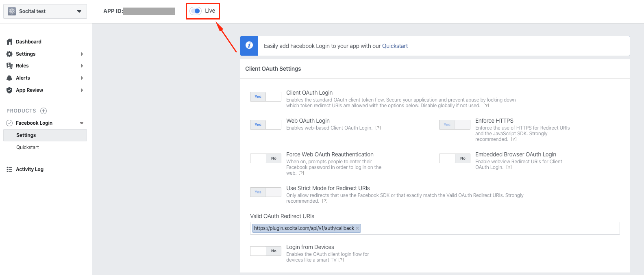Click the Socital test app icon
Viewport: 644px width, 275px height.
(x=12, y=11)
